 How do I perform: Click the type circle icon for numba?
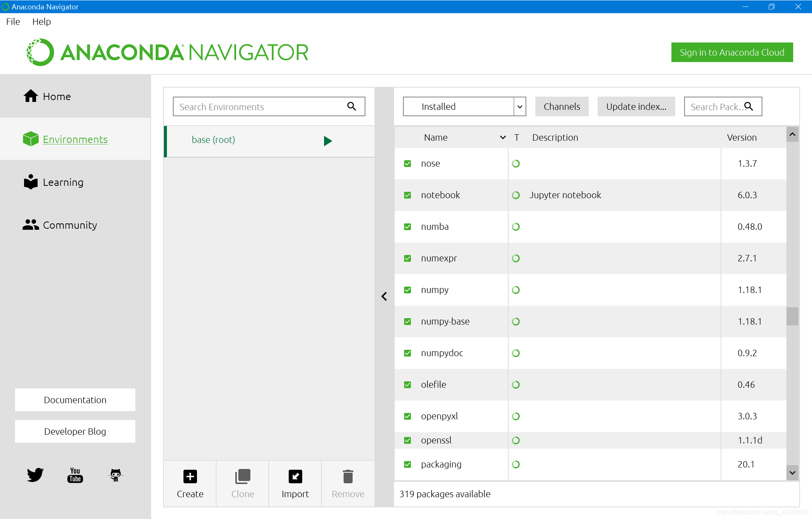(x=516, y=227)
